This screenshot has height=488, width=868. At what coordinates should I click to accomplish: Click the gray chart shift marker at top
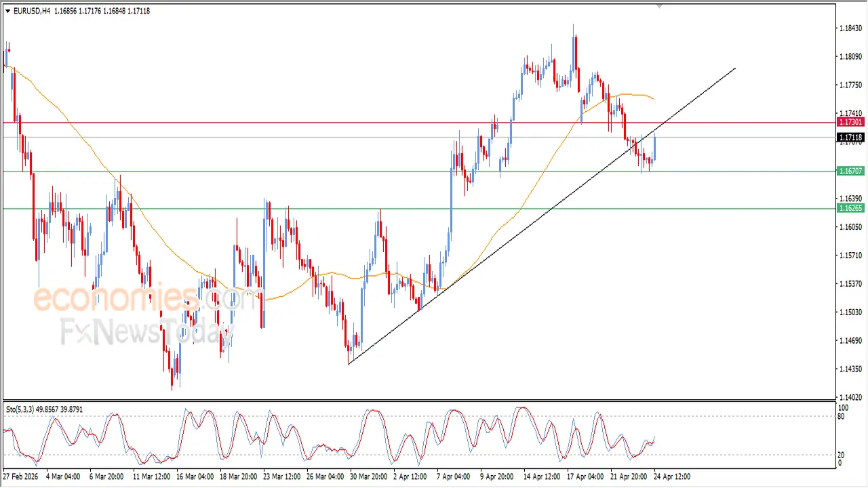[x=659, y=6]
